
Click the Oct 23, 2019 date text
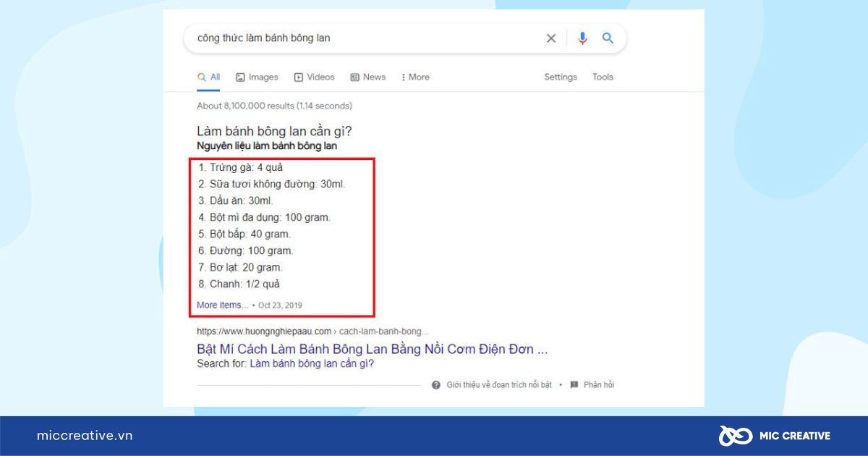(280, 305)
